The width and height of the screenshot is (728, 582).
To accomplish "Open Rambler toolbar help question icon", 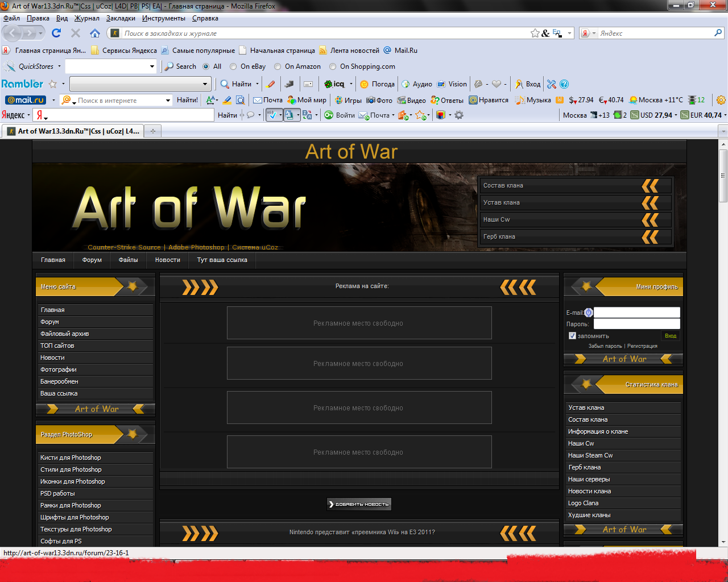I will pyautogui.click(x=564, y=84).
